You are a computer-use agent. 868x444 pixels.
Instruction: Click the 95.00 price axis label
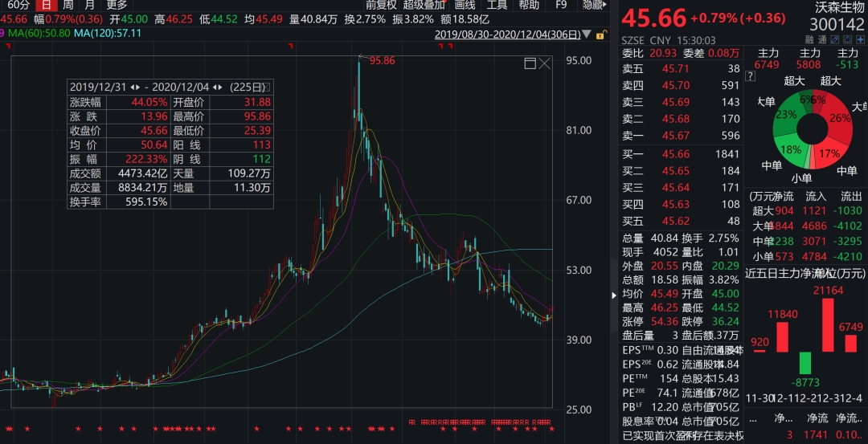(x=577, y=59)
